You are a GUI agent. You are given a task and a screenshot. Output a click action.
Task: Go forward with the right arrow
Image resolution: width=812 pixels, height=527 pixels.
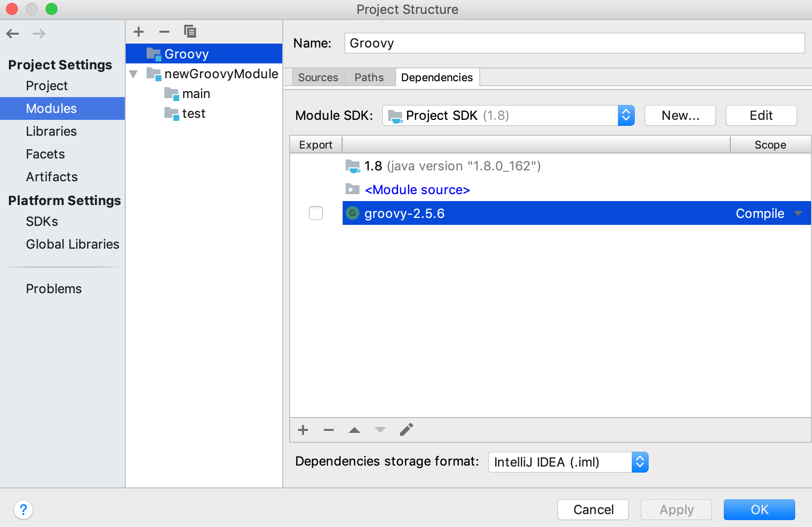pos(39,34)
